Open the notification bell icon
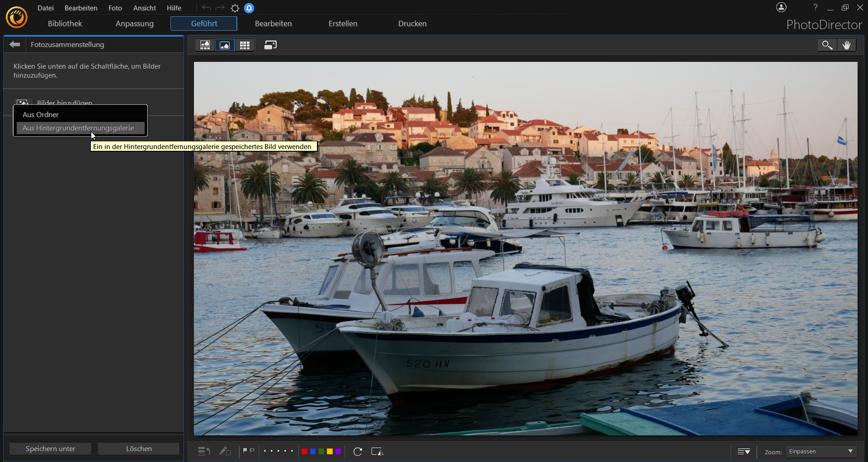 coord(249,8)
